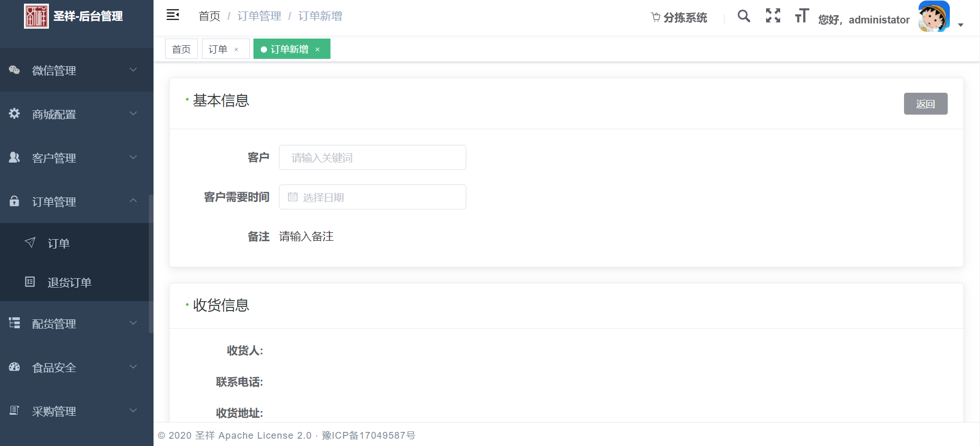Viewport: 980px width, 446px height.
Task: Close the 订单新增 tab
Action: point(317,49)
